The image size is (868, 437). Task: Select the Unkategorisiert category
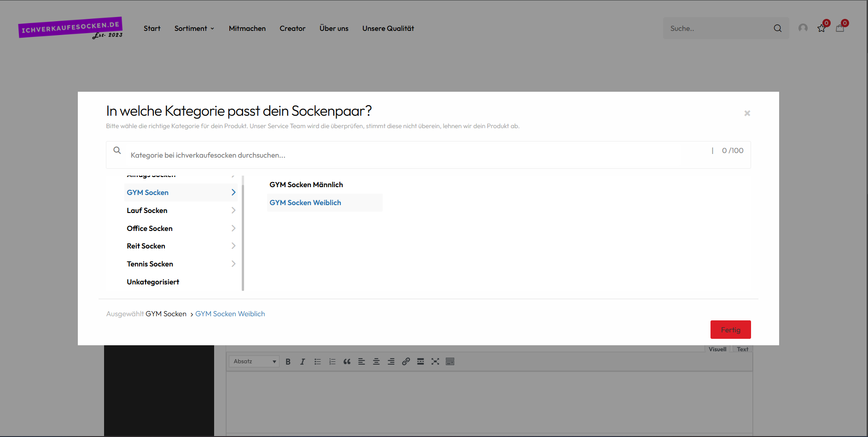[153, 282]
